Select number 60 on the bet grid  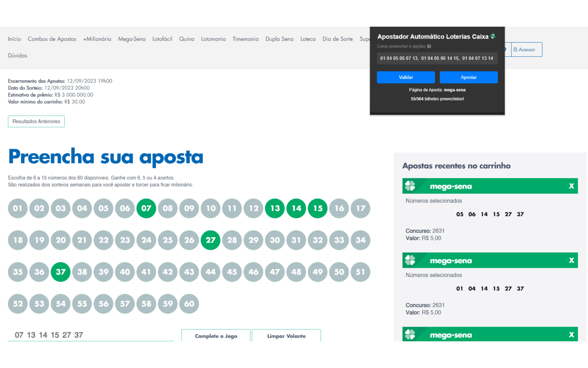189,304
